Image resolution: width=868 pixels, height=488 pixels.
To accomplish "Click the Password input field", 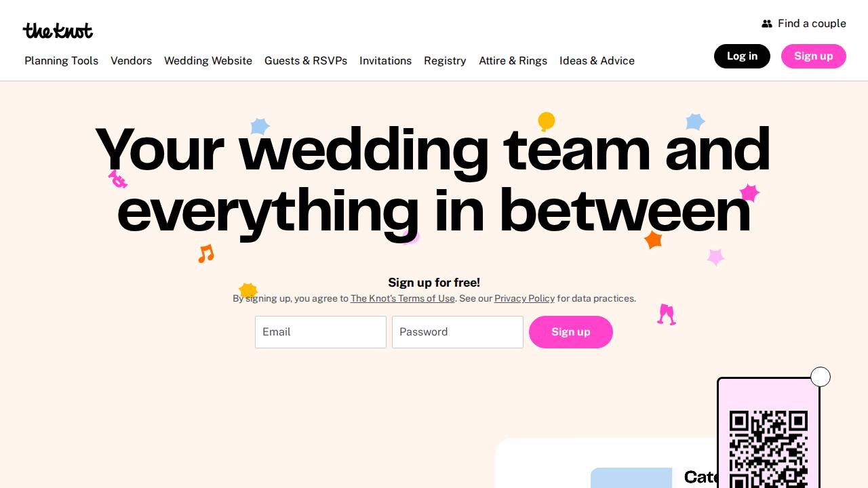I will click(x=457, y=332).
